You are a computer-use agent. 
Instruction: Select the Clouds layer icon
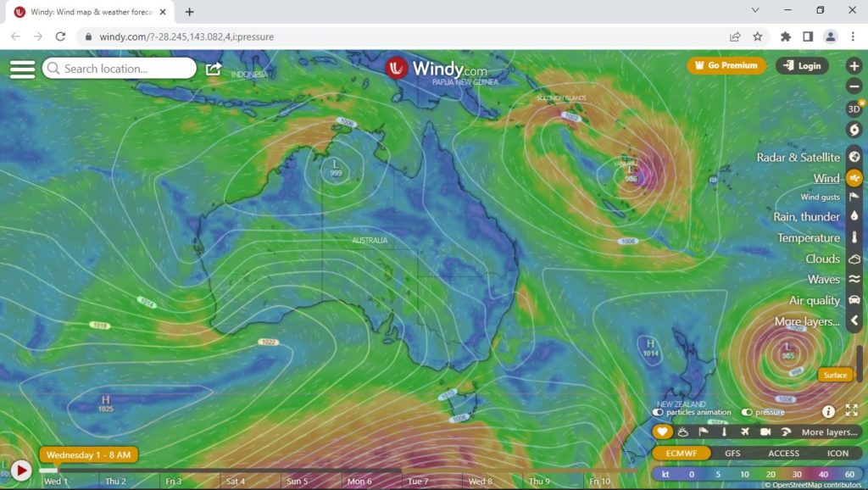pyautogui.click(x=854, y=259)
